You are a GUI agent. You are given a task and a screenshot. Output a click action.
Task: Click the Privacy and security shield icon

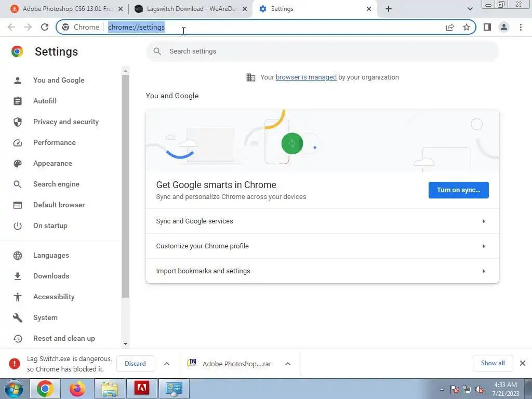tap(18, 122)
